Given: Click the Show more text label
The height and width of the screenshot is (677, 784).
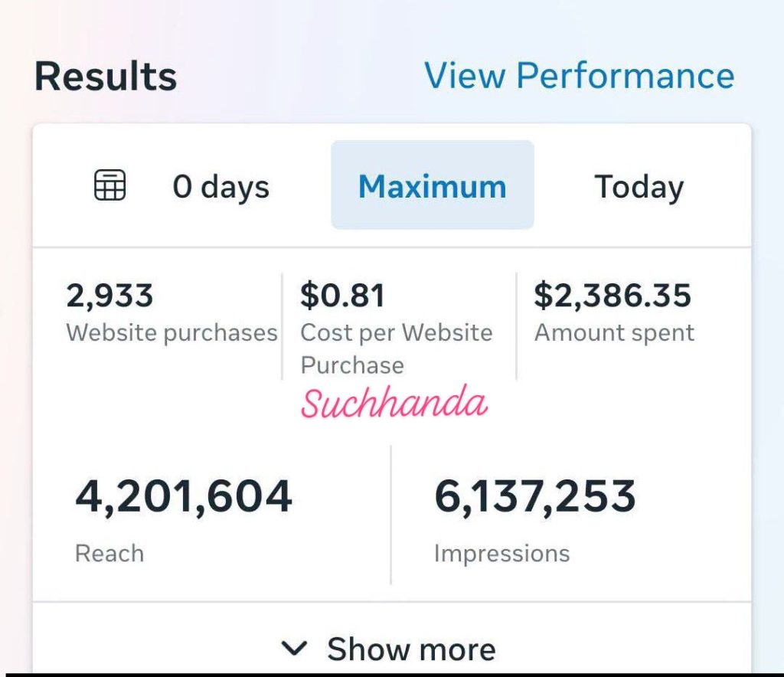Looking at the screenshot, I should coord(411,649).
